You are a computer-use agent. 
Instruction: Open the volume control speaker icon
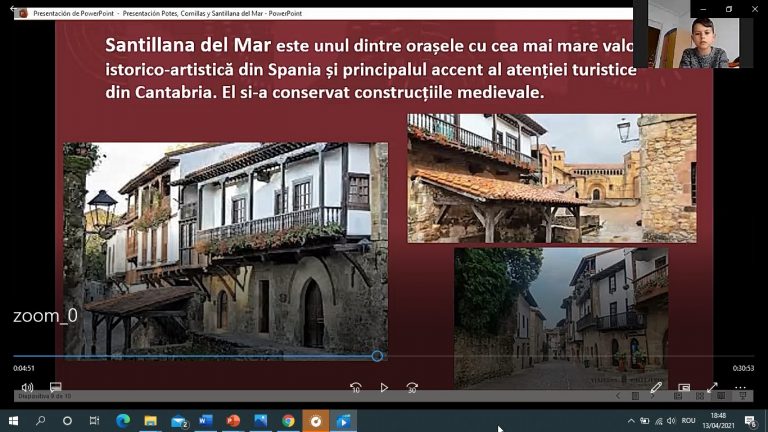pyautogui.click(x=27, y=387)
